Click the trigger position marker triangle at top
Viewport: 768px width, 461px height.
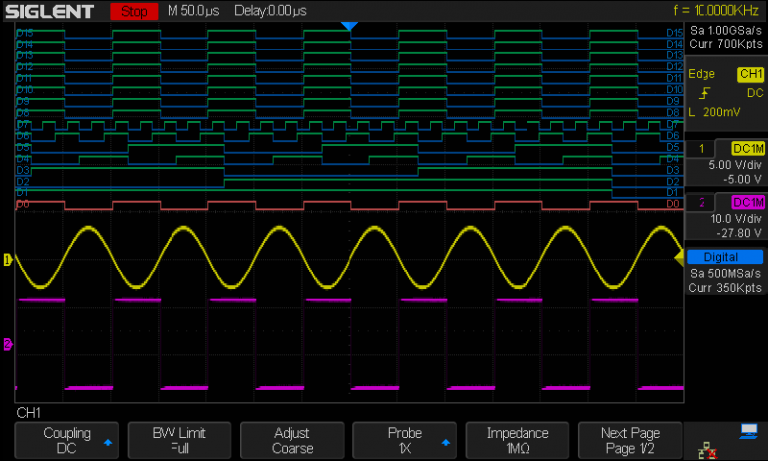[x=348, y=26]
